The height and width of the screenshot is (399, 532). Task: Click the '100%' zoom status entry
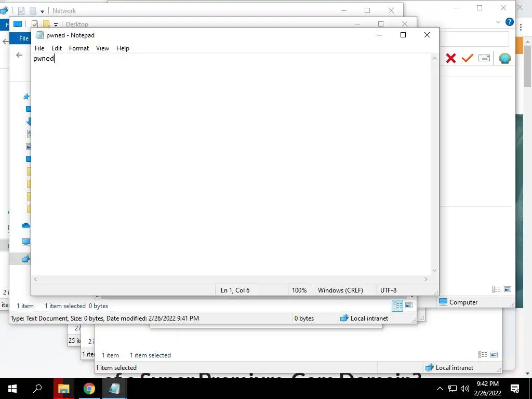click(299, 290)
